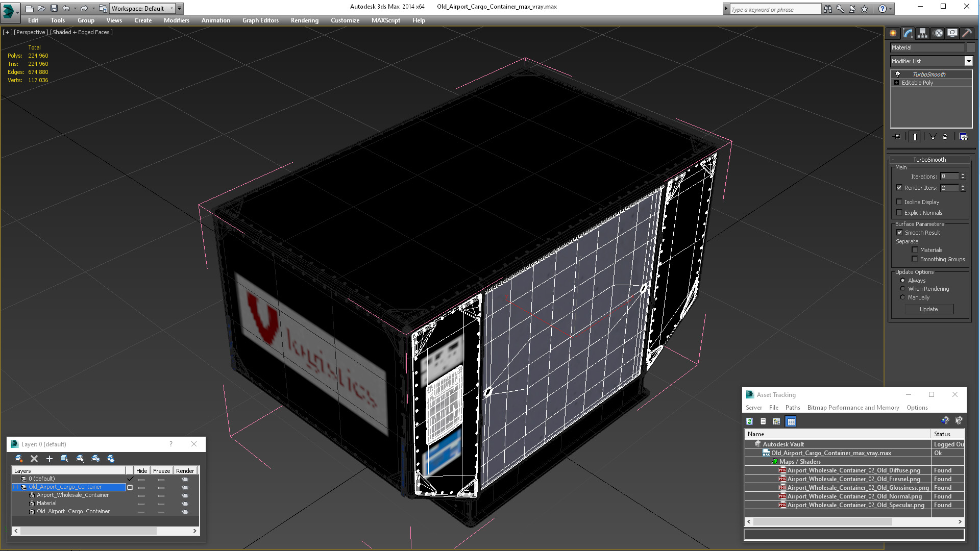980x551 pixels.
Task: Click Delete layer X icon in Layer dialog
Action: coord(34,459)
